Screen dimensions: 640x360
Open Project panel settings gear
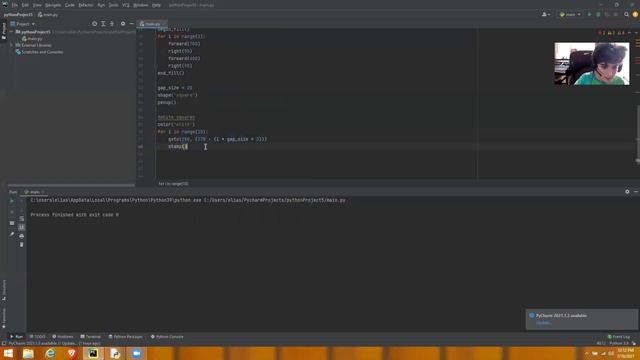click(x=123, y=24)
